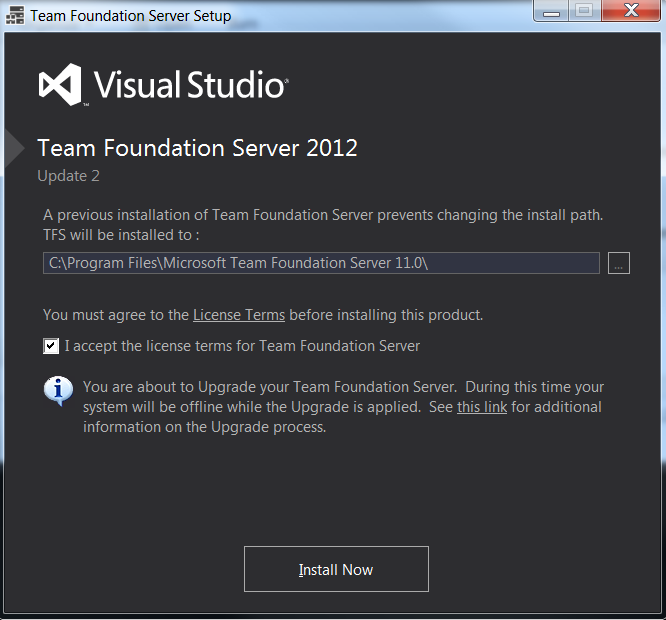Click the Install Now button
Screen dimensions: 666x620
tap(336, 569)
